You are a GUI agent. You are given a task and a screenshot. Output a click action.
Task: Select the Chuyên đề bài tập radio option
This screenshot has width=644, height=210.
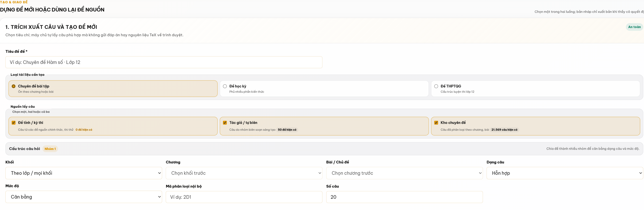13,86
